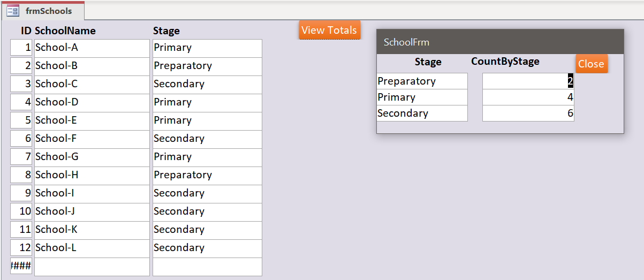Select the School-A name field
The width and height of the screenshot is (644, 280).
[92, 48]
